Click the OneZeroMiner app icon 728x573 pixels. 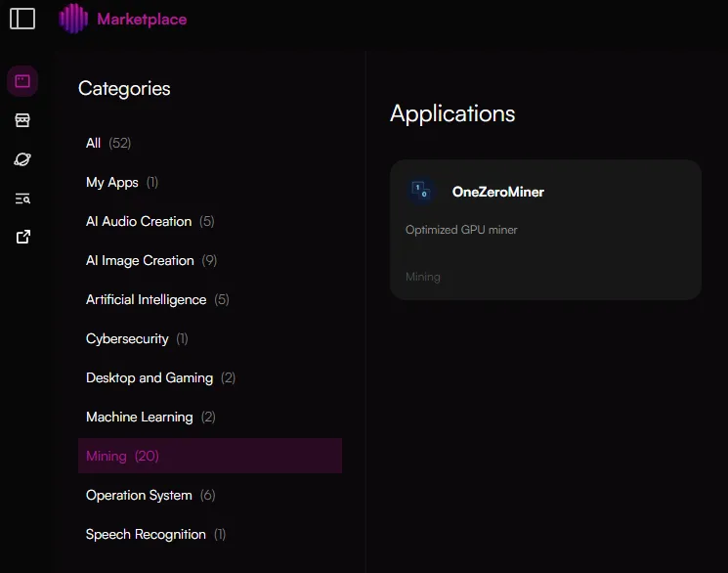(x=420, y=191)
